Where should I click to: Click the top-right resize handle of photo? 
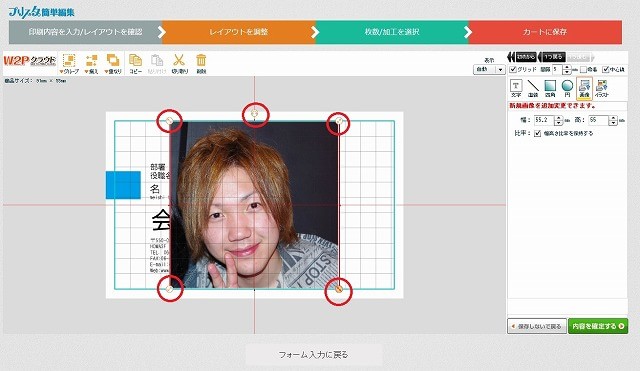pyautogui.click(x=339, y=121)
